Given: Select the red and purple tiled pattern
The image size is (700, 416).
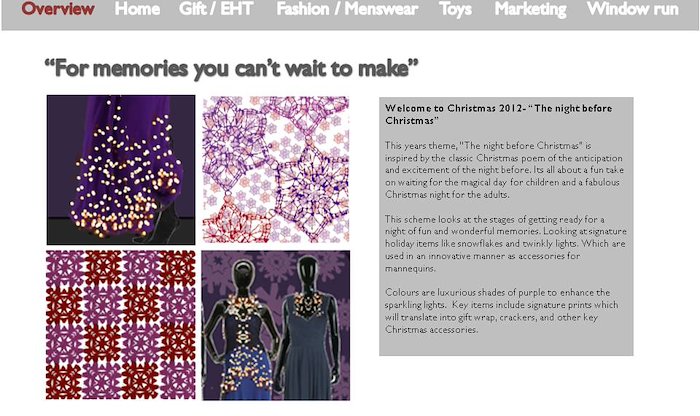Looking at the screenshot, I should [x=121, y=325].
